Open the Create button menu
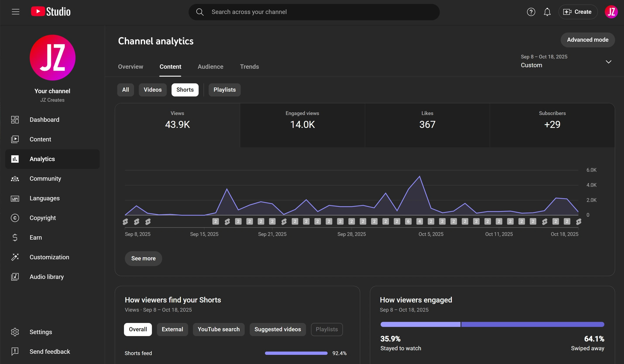624x364 pixels. [578, 12]
